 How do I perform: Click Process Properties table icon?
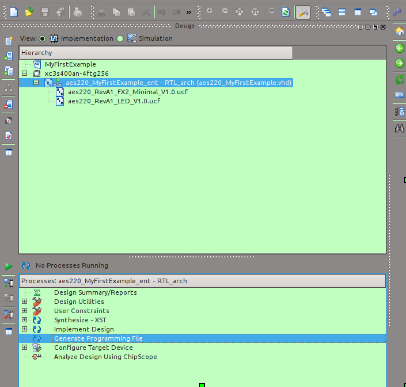9,331
